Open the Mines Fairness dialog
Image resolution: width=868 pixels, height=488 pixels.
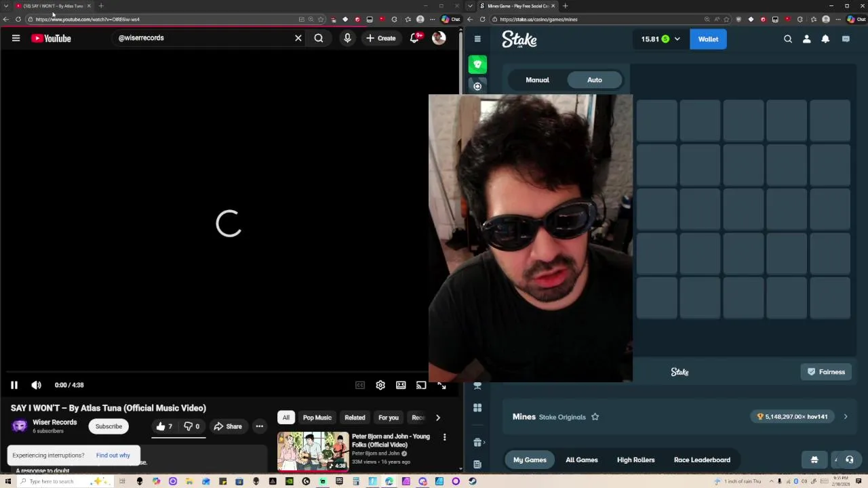click(x=826, y=372)
